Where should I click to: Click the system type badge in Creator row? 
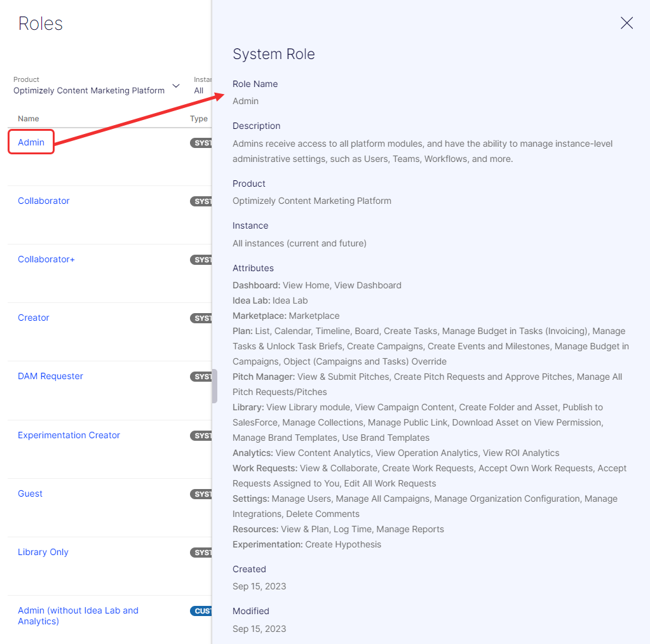coord(201,318)
